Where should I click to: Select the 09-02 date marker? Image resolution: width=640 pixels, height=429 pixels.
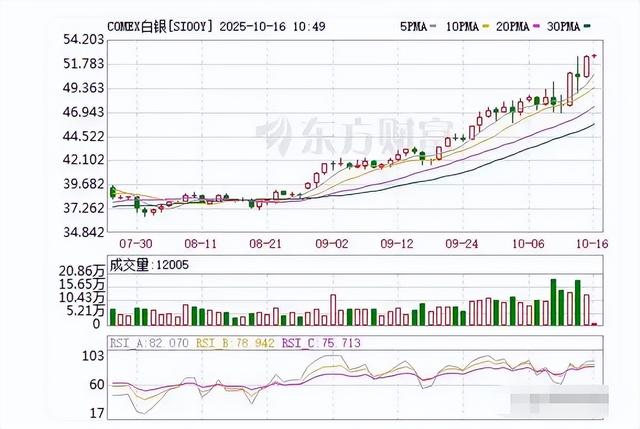pos(331,243)
